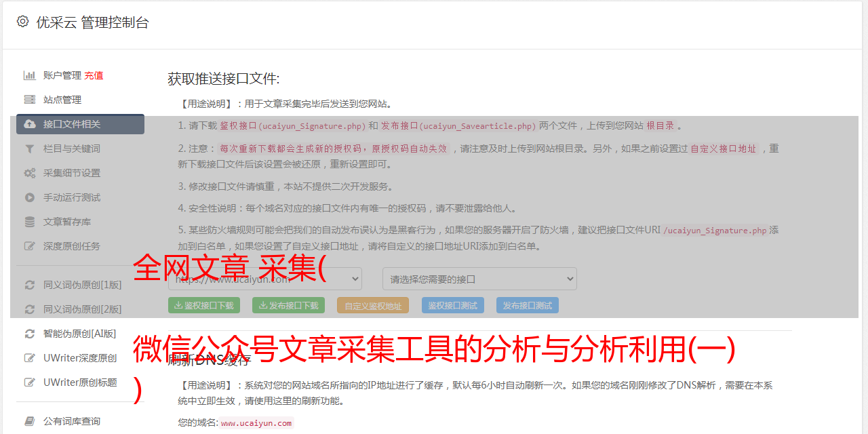
Task: Click the edit icon for 深度原创任务
Action: 30,246
